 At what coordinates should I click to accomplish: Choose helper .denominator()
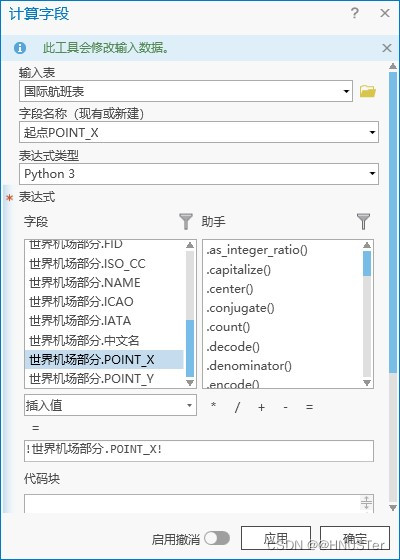(x=249, y=366)
